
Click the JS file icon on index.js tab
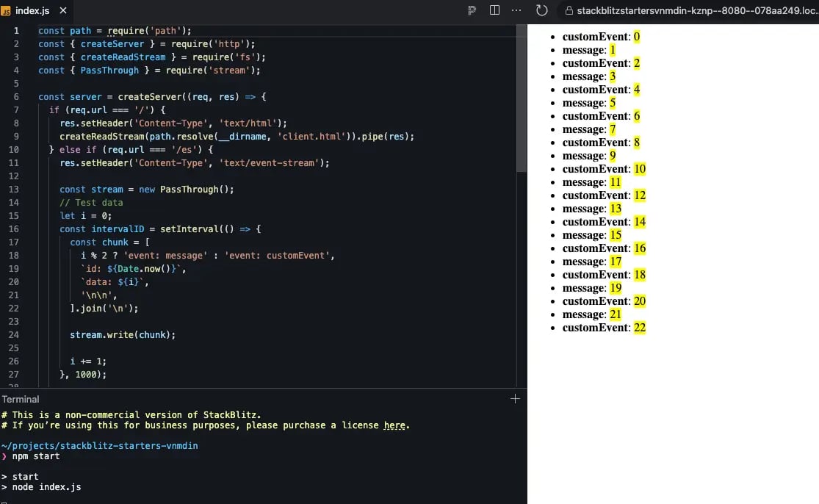(x=6, y=11)
